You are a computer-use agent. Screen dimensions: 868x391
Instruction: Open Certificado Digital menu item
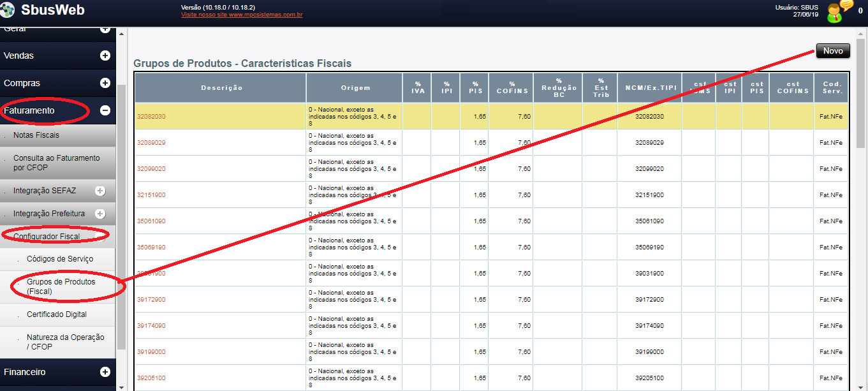coord(57,314)
